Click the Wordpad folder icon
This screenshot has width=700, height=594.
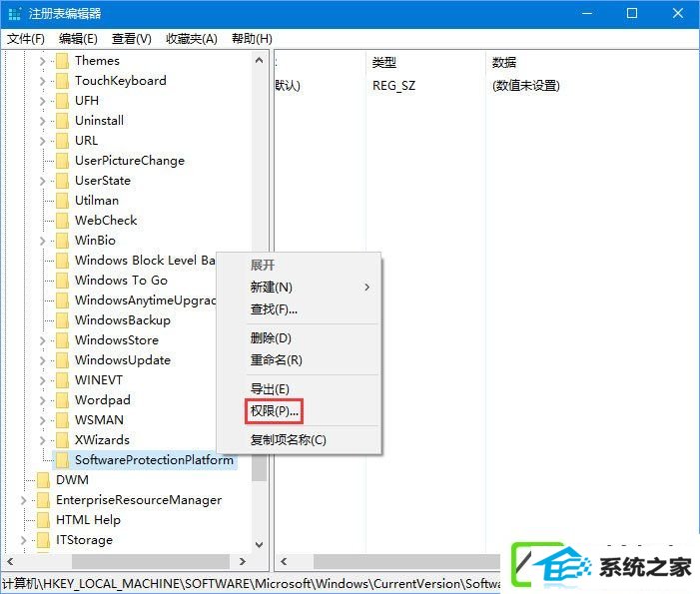tap(62, 400)
